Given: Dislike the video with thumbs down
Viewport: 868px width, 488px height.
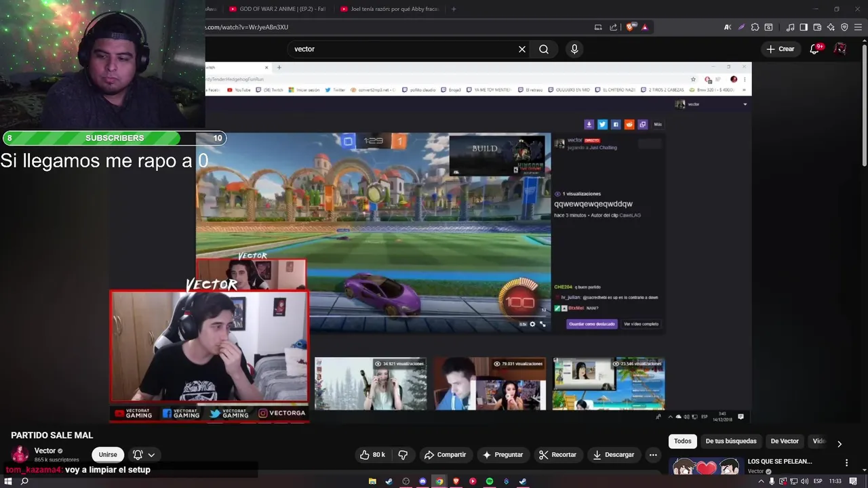Looking at the screenshot, I should 403,455.
